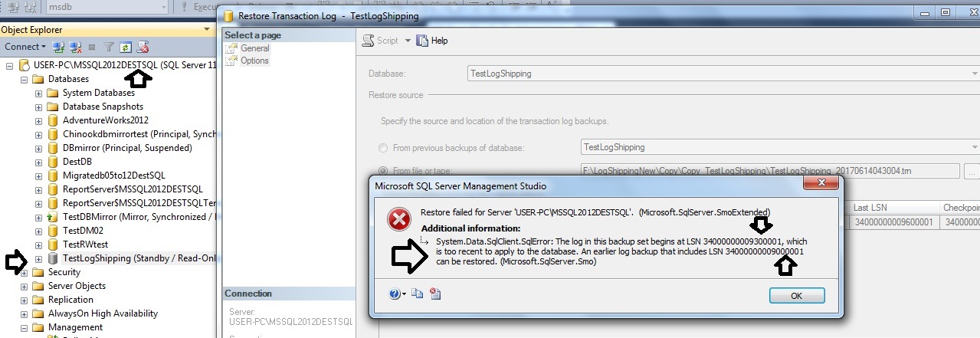The width and height of the screenshot is (980, 338).
Task: Select the From file or tape option
Action: click(383, 172)
